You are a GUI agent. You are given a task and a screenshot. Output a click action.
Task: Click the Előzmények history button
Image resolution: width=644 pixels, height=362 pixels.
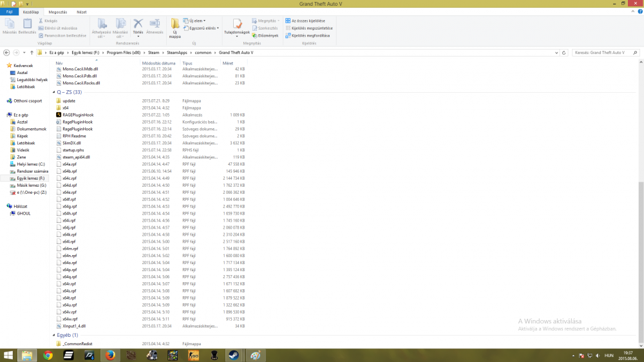(x=265, y=35)
